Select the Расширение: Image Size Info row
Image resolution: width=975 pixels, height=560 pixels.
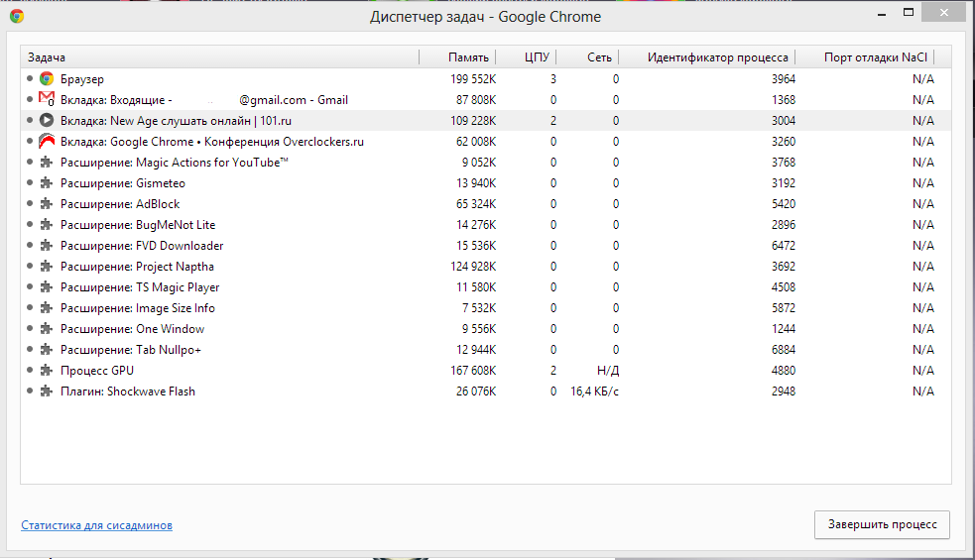[x=486, y=307]
